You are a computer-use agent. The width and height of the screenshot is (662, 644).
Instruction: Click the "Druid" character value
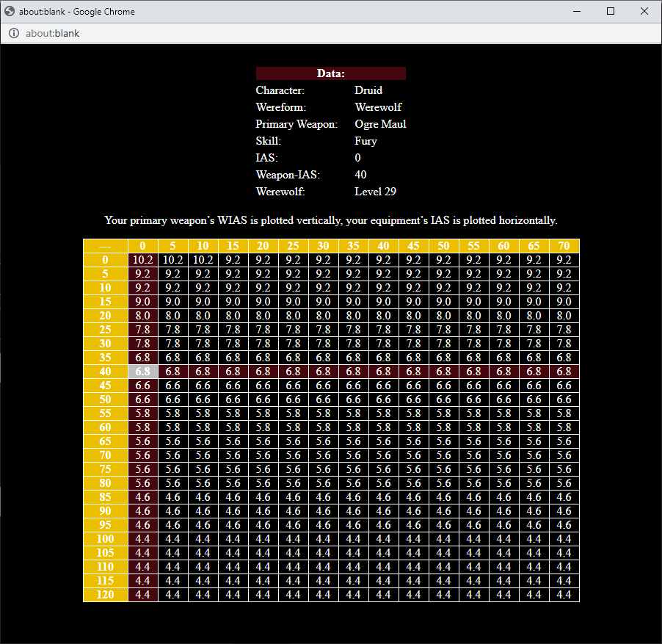[x=368, y=90]
